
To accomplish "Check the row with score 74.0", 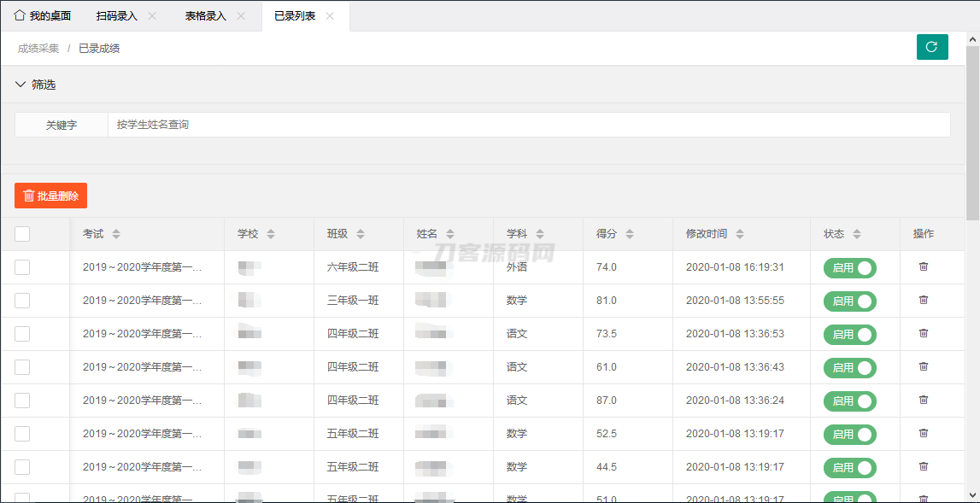I will (22, 267).
